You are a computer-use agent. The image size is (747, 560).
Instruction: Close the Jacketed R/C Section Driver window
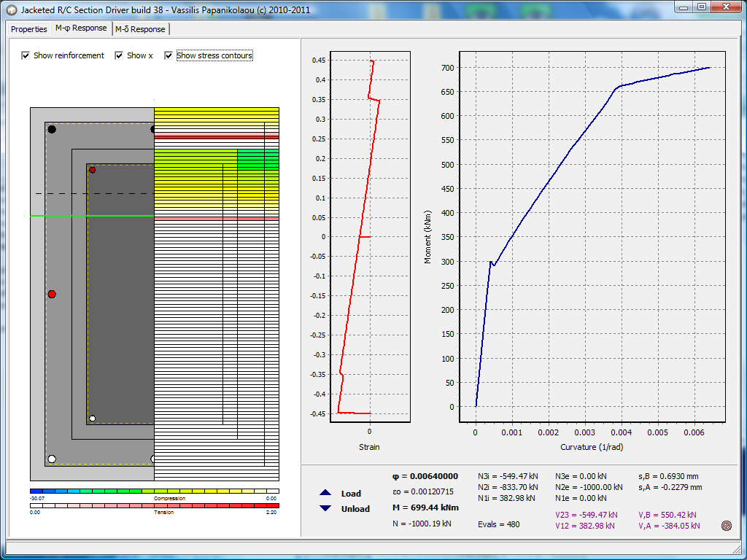(x=726, y=7)
